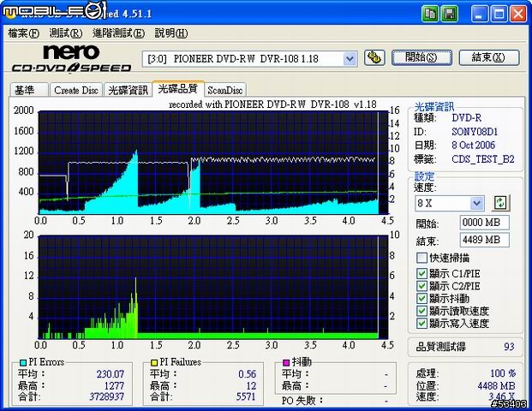Switch to the 光碟資訊 tab
This screenshot has width=532, height=411.
[x=128, y=90]
